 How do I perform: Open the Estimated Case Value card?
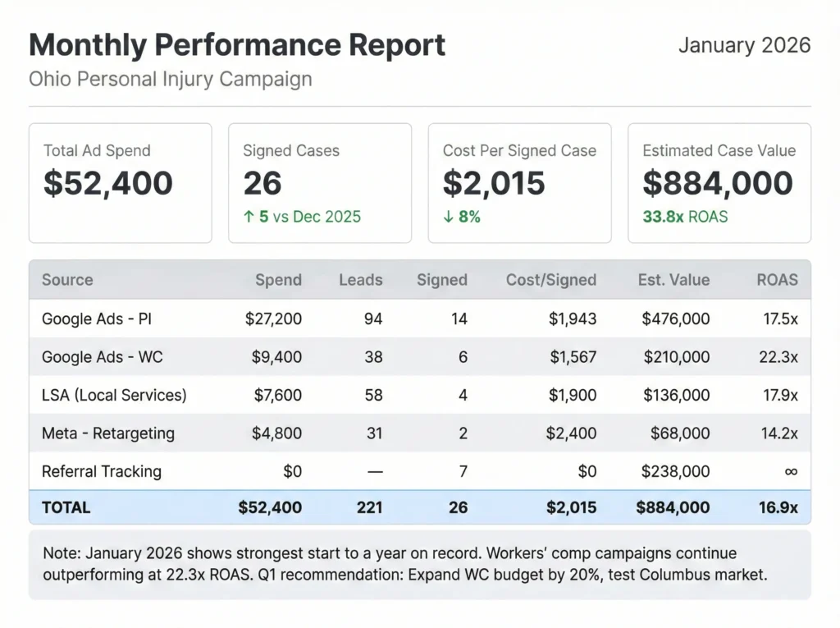pos(719,183)
